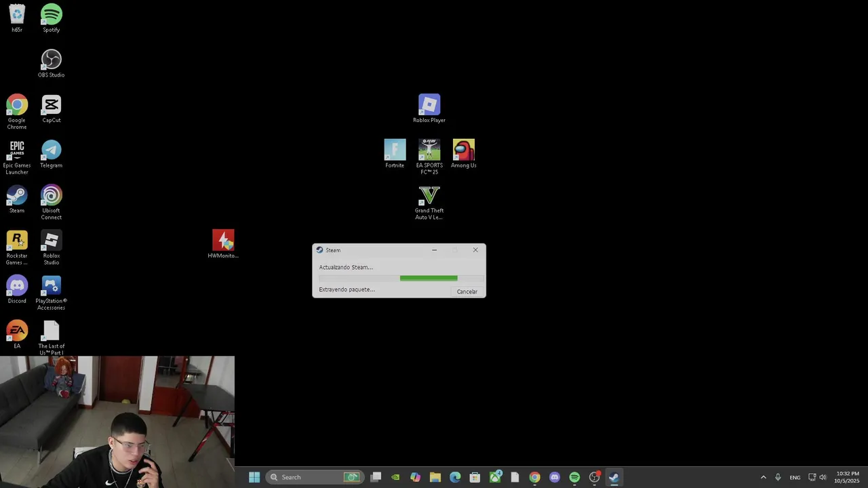This screenshot has height=488, width=868.
Task: Open the blank document taskbar icon
Action: click(515, 477)
